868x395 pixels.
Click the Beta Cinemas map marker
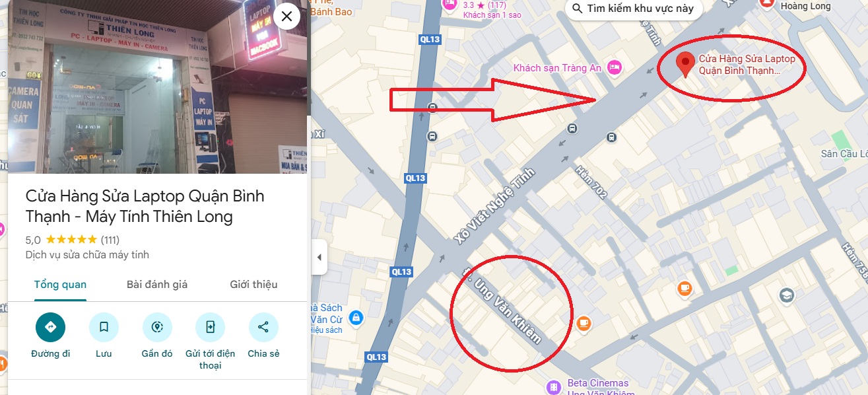tap(554, 386)
